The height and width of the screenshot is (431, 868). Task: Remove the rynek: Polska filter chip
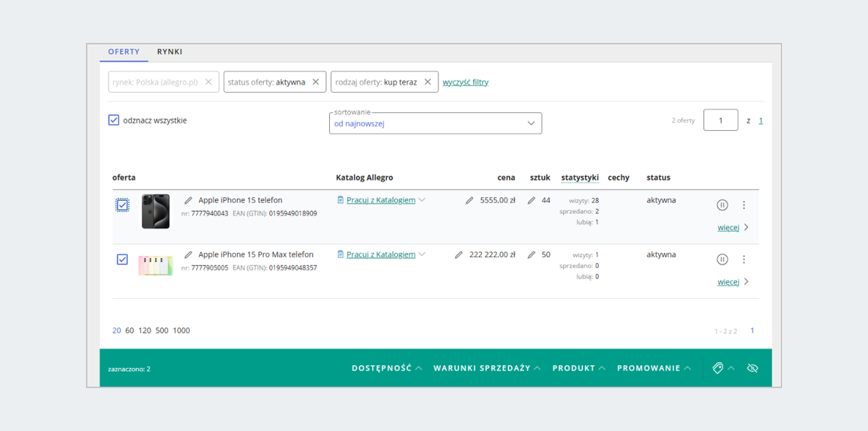point(208,82)
